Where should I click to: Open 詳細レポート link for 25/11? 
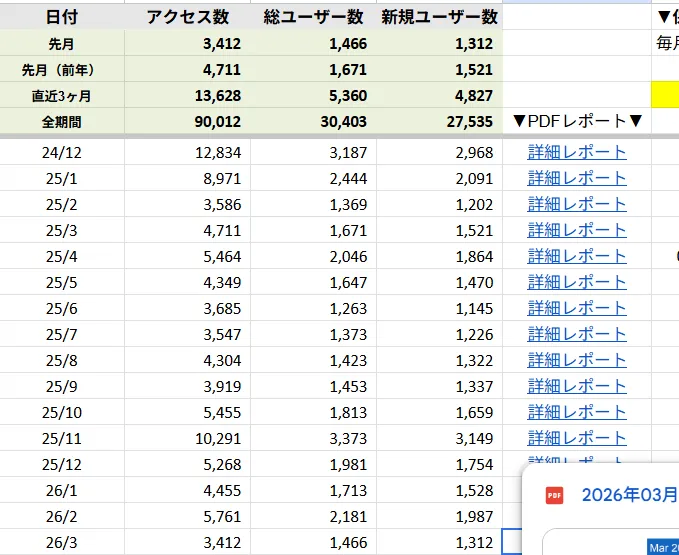577,438
